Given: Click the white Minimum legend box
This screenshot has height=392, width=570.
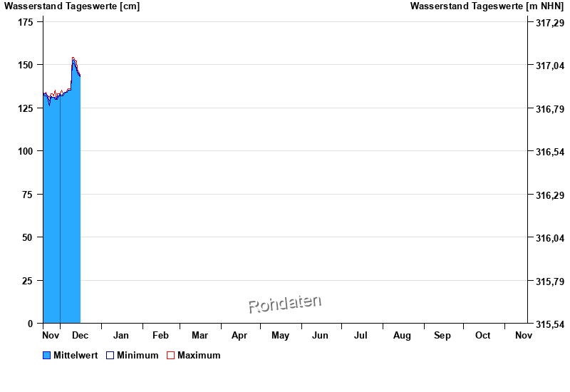Looking at the screenshot, I should 110,355.
